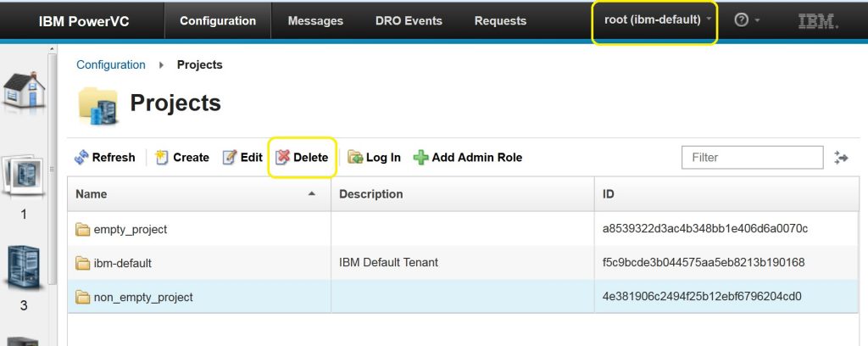The image size is (868, 346).
Task: Click ID f5c9bcde3b044575aa5eb8213b190168
Action: pos(704,262)
